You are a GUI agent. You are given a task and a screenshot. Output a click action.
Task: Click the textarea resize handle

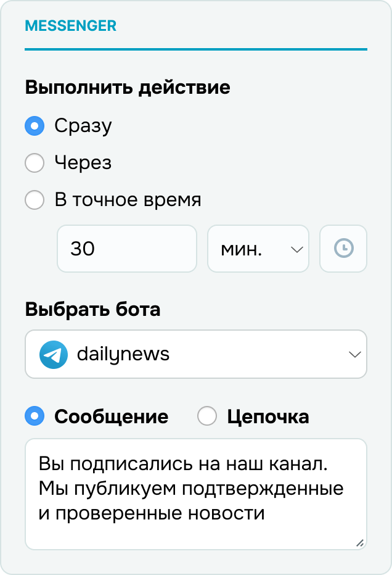tap(360, 543)
